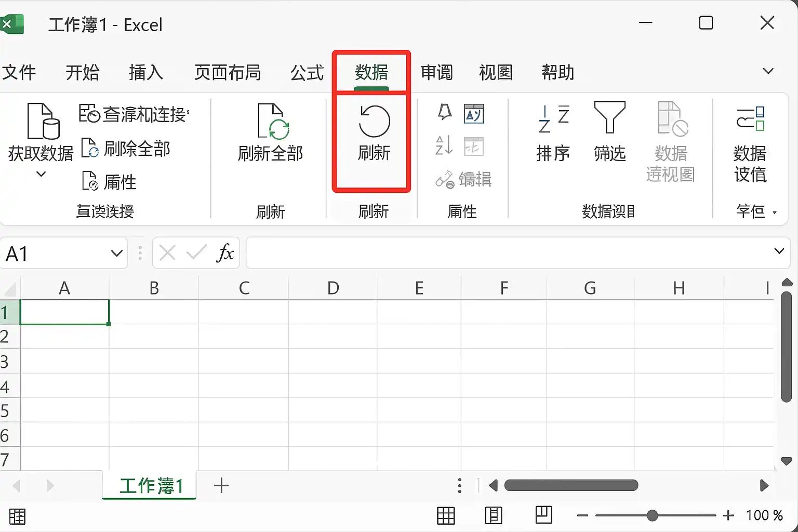Screen dimensions: 798x532
Task: Open the 公式 ribbon tab
Action: coord(307,72)
